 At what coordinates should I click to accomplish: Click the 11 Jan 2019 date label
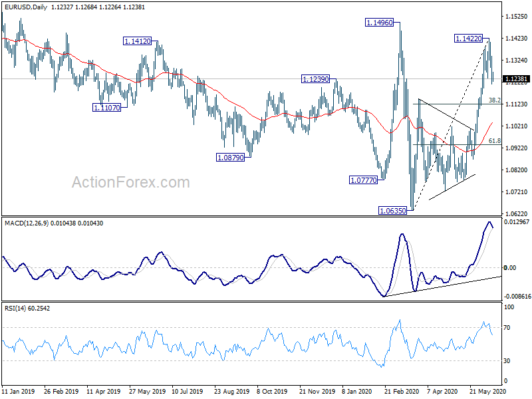18,391
